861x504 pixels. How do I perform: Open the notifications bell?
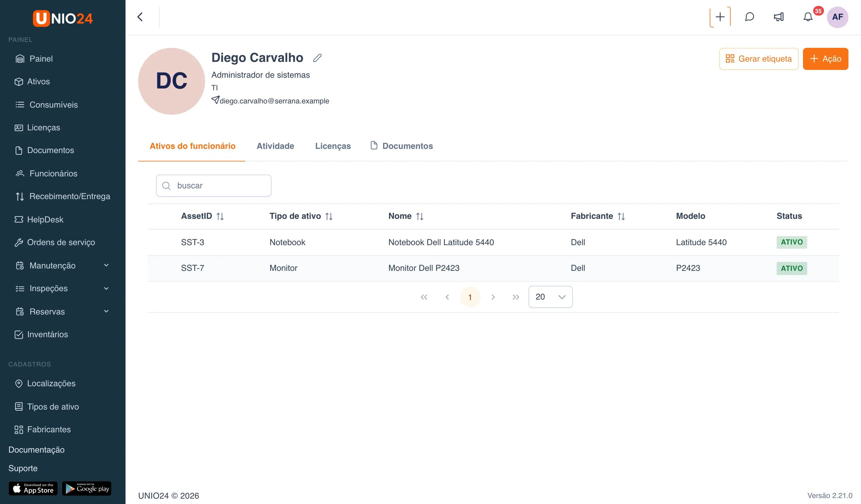[808, 17]
